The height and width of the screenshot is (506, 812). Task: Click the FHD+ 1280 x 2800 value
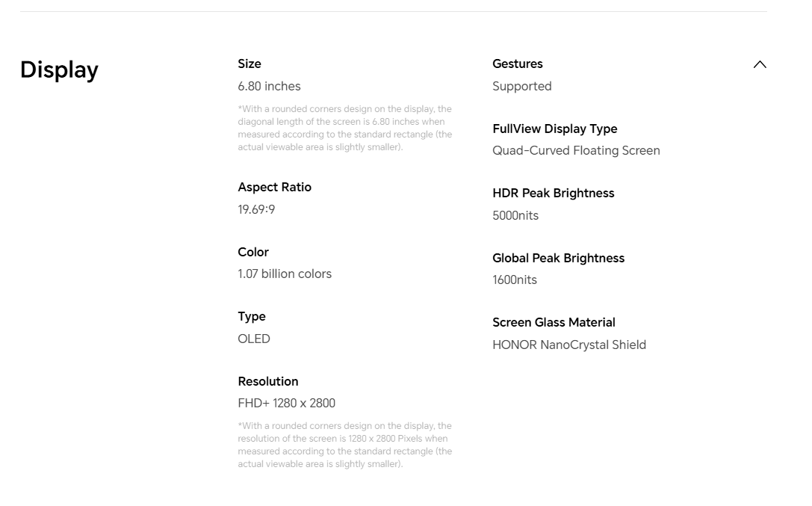286,403
